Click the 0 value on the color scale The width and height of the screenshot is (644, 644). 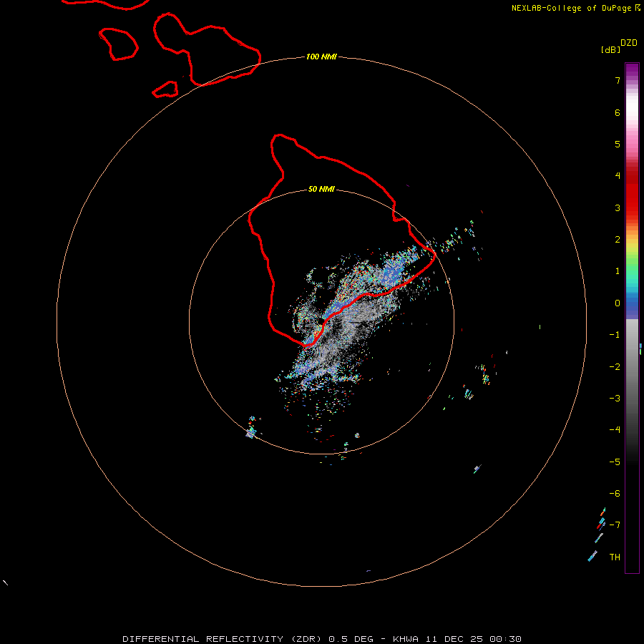pyautogui.click(x=618, y=303)
